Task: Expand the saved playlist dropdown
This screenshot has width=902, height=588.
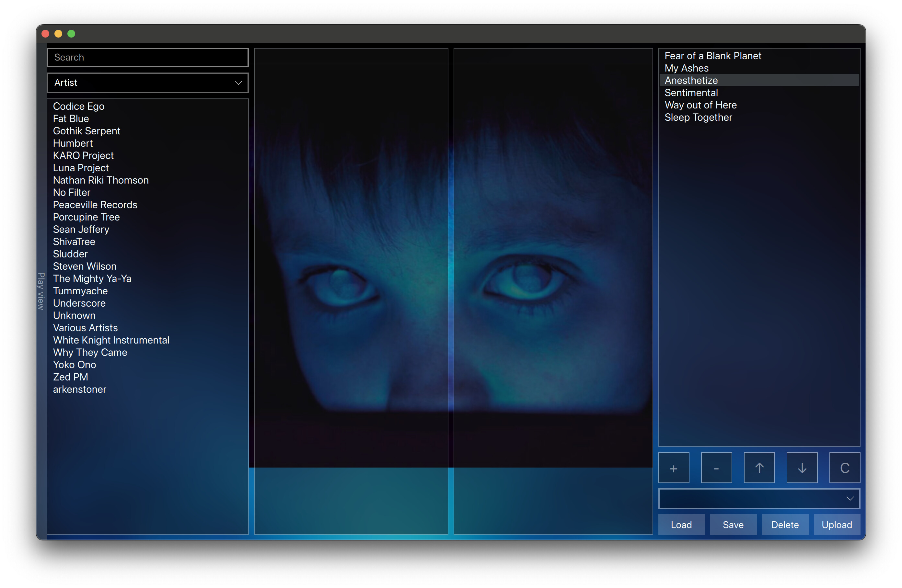Action: coord(759,498)
